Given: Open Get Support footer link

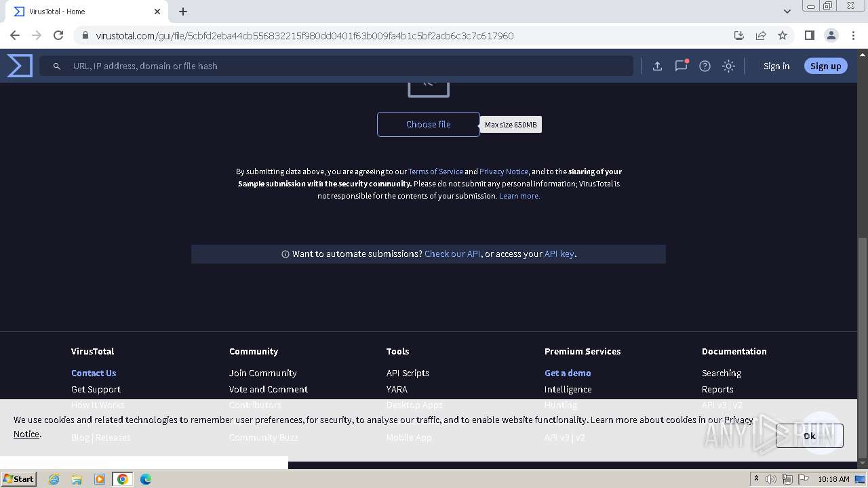Looking at the screenshot, I should 96,389.
